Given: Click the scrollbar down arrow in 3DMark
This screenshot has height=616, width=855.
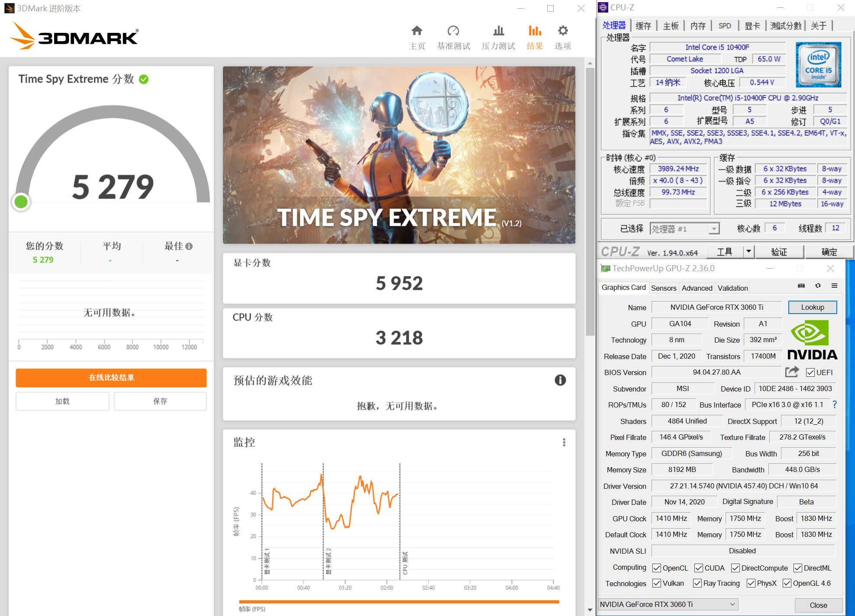Looking at the screenshot, I should (x=590, y=610).
